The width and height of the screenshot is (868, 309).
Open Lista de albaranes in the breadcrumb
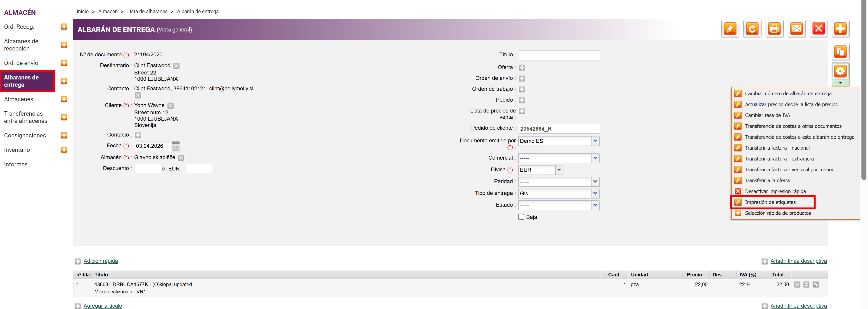click(x=147, y=12)
